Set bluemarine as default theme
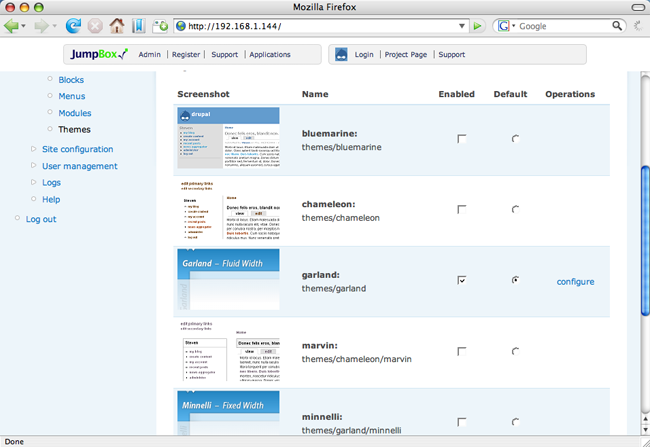 tap(515, 138)
